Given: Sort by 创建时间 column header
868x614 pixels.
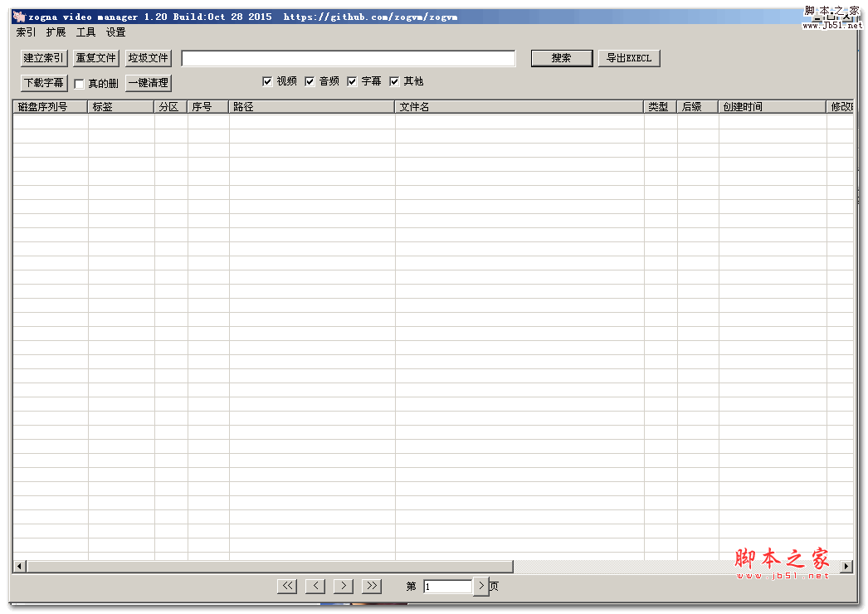Looking at the screenshot, I should coord(773,107).
